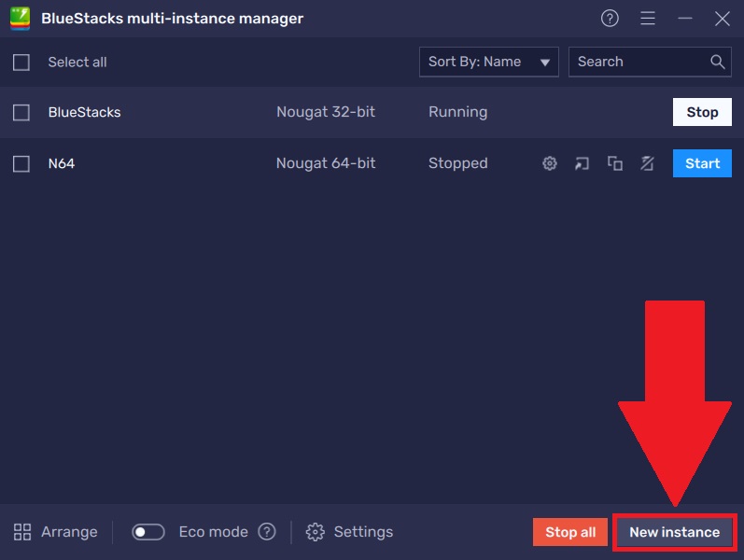The image size is (744, 560).
Task: Click the Eco mode help icon
Action: (x=267, y=532)
